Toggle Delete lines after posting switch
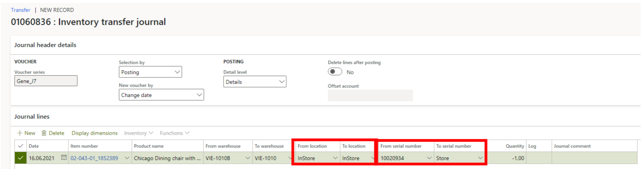 tap(335, 72)
